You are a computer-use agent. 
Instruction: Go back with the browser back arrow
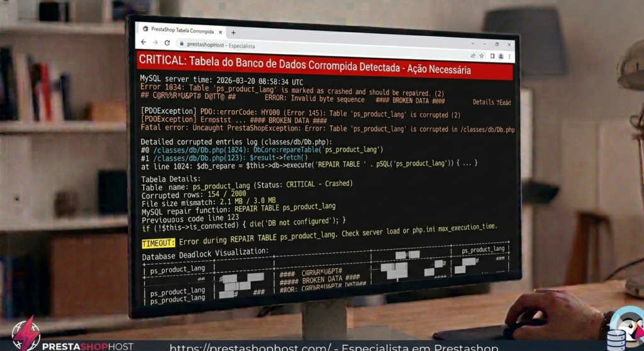pyautogui.click(x=143, y=42)
